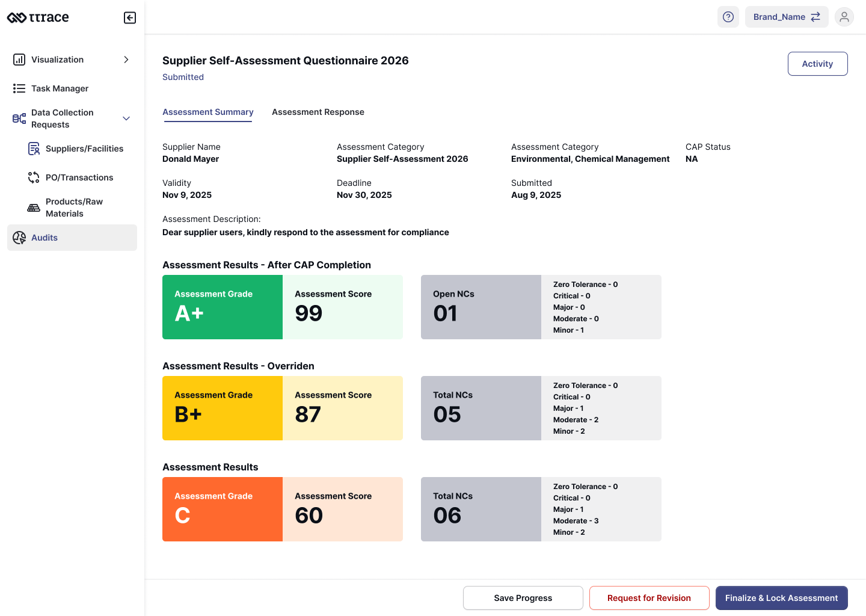Image resolution: width=866 pixels, height=616 pixels.
Task: Switch brand via Brand_Name button
Action: point(787,17)
